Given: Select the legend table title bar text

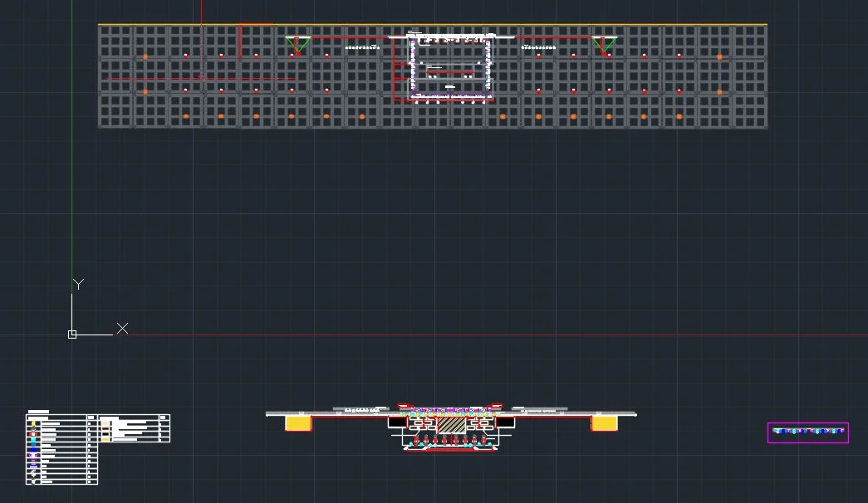Looking at the screenshot, I should [38, 412].
